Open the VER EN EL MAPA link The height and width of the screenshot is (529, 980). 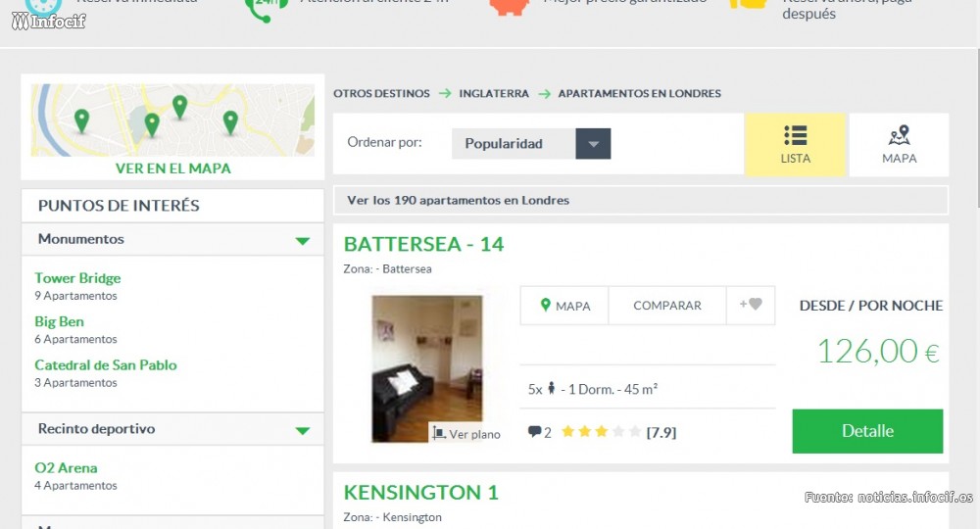pos(173,168)
